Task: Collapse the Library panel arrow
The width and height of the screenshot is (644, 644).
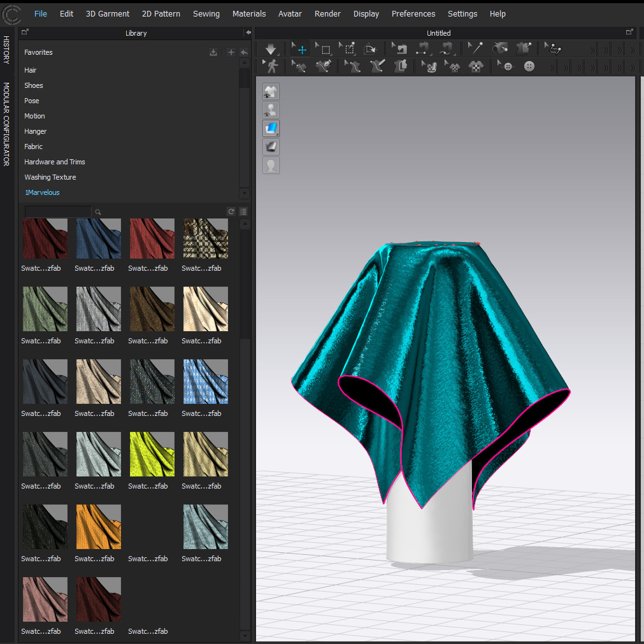Action: pos(248,32)
